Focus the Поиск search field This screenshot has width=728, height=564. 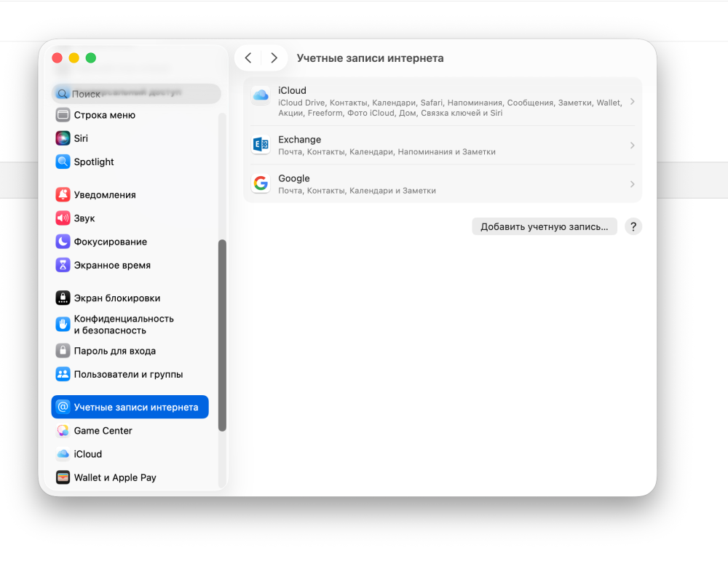[136, 94]
